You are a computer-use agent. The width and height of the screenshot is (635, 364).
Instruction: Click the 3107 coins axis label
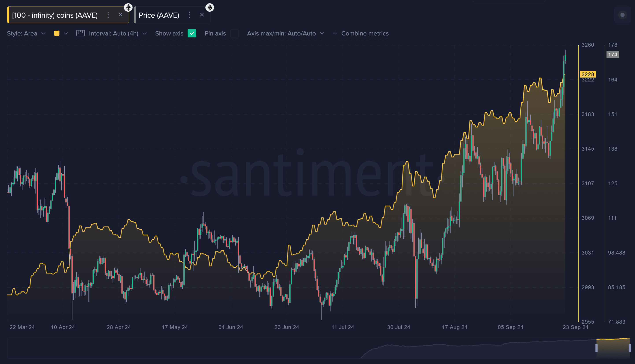[x=588, y=183]
